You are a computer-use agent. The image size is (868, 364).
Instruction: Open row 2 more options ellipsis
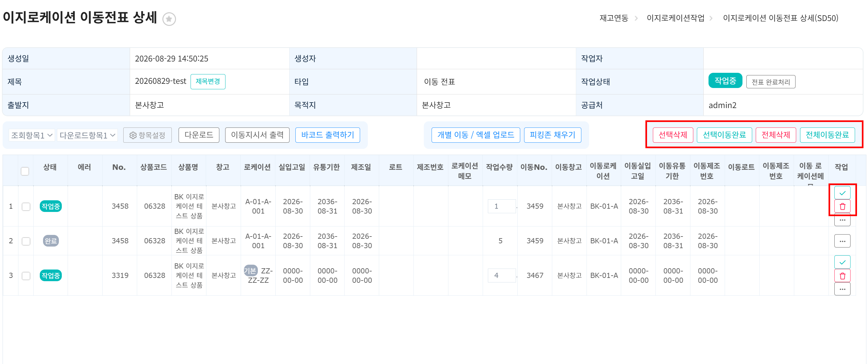pos(842,241)
